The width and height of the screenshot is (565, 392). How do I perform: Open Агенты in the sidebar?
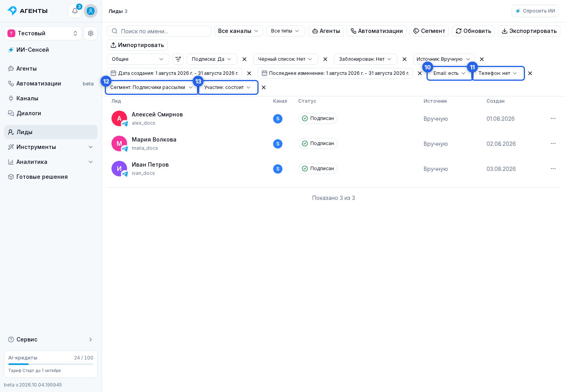click(51, 69)
